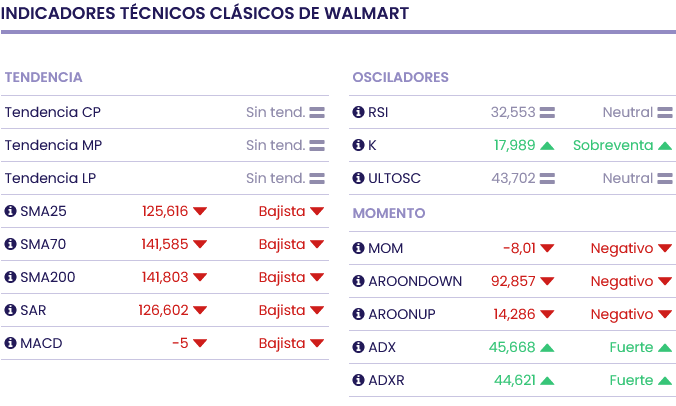The width and height of the screenshot is (676, 406).
Task: Open the SMA200 info icon
Action: [11, 277]
